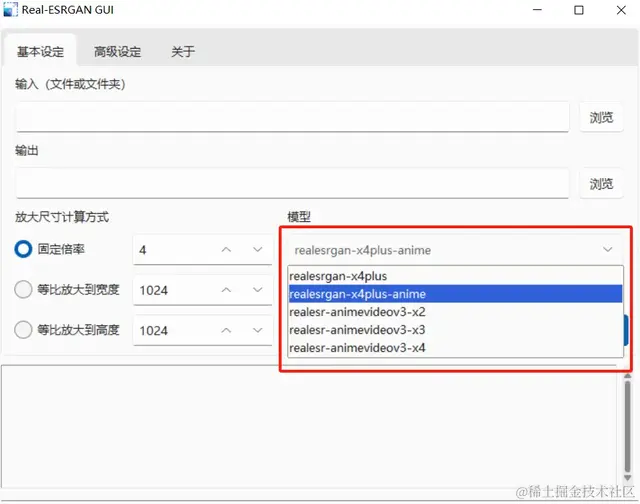Close the Real-ESRGAN GUI window
640x504 pixels.
[x=621, y=10]
